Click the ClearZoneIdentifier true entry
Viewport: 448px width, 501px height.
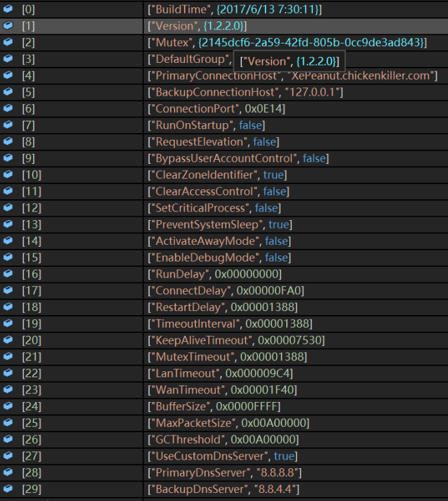pos(217,175)
